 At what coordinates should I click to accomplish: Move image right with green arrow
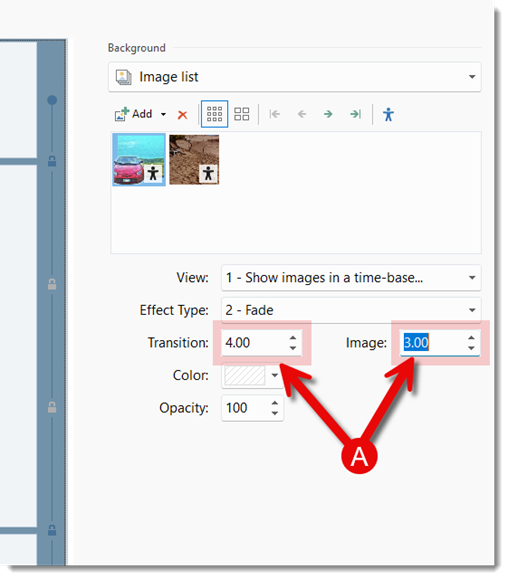328,114
